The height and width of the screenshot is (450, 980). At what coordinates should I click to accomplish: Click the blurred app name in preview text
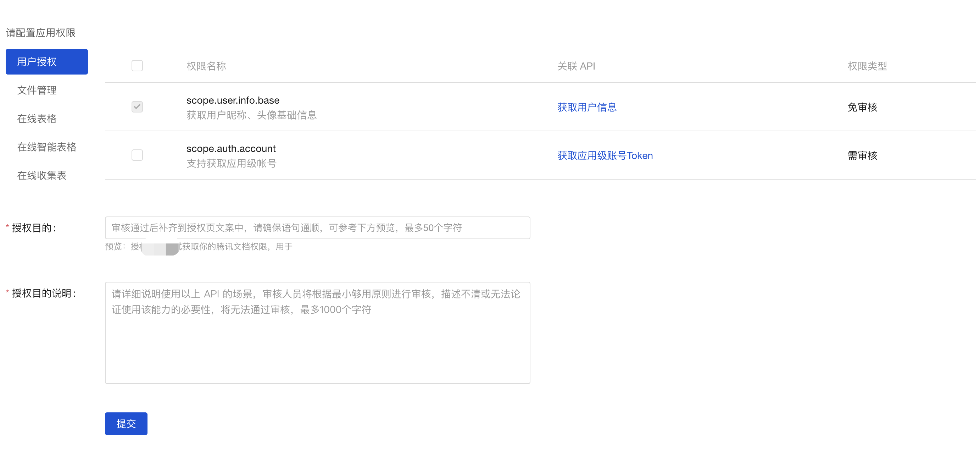(160, 247)
